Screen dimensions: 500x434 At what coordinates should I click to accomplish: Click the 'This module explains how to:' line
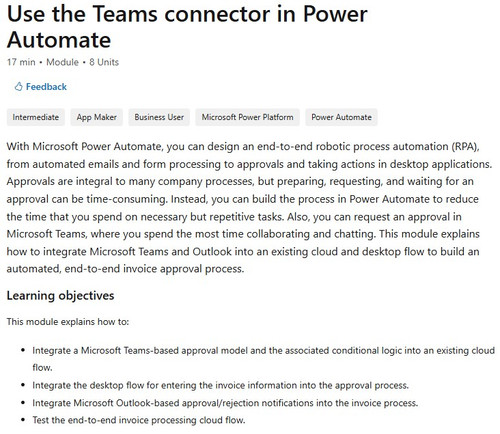pos(68,322)
